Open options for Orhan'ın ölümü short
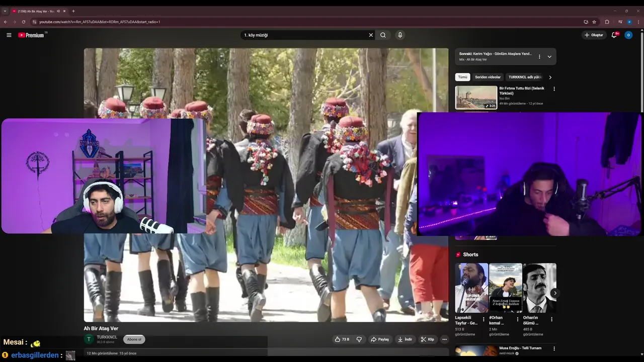 click(x=551, y=319)
